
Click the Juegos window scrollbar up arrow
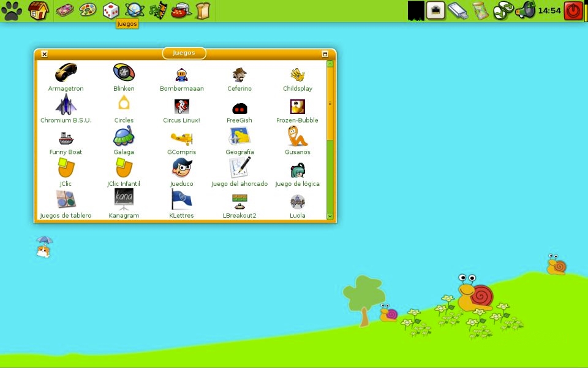(330, 64)
